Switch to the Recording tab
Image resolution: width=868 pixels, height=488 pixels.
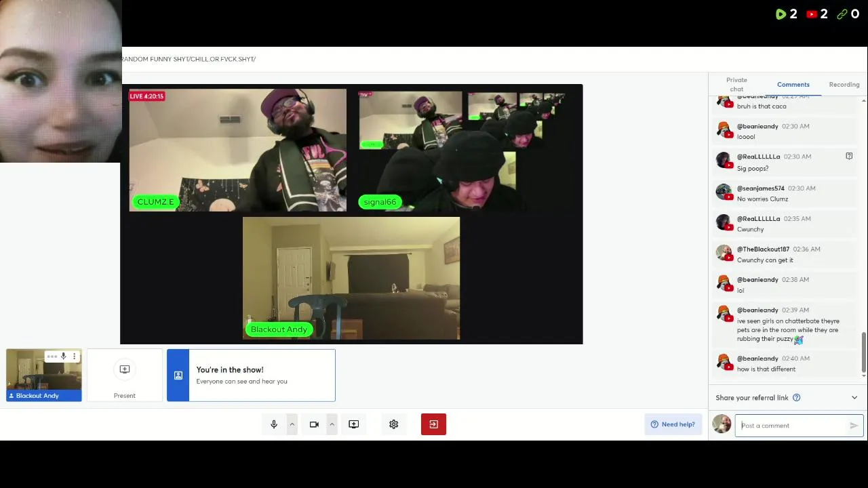tap(844, 85)
